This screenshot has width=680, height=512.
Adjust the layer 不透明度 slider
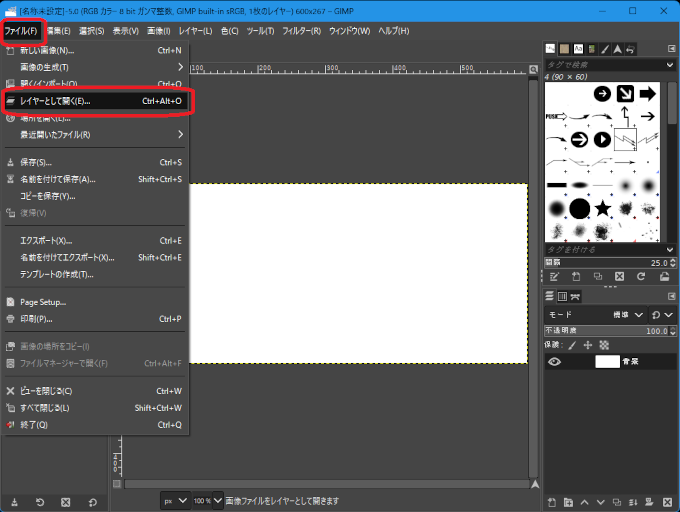pyautogui.click(x=607, y=331)
